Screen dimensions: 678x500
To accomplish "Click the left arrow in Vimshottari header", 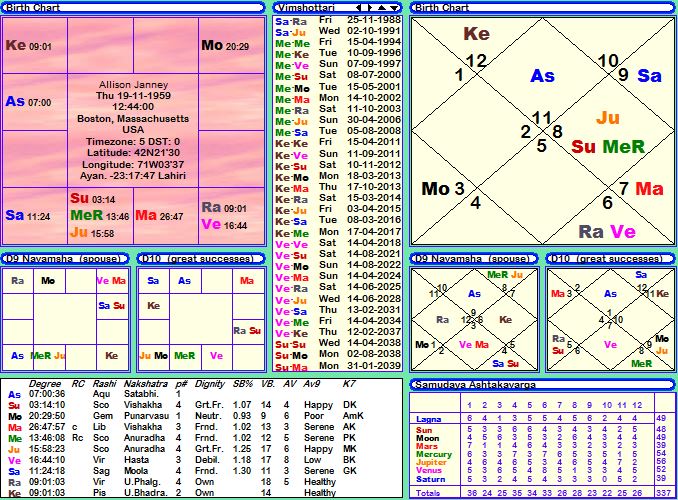I will point(359,7).
